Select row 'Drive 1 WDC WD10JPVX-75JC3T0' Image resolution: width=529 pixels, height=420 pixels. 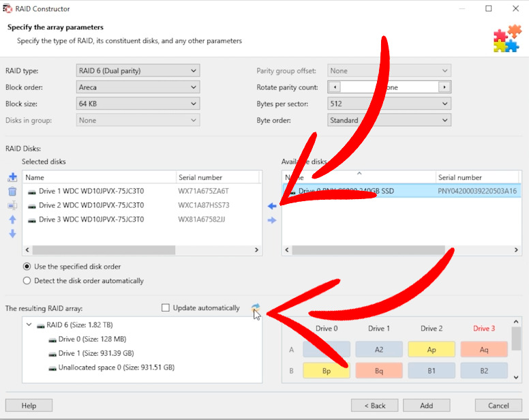pyautogui.click(x=142, y=192)
